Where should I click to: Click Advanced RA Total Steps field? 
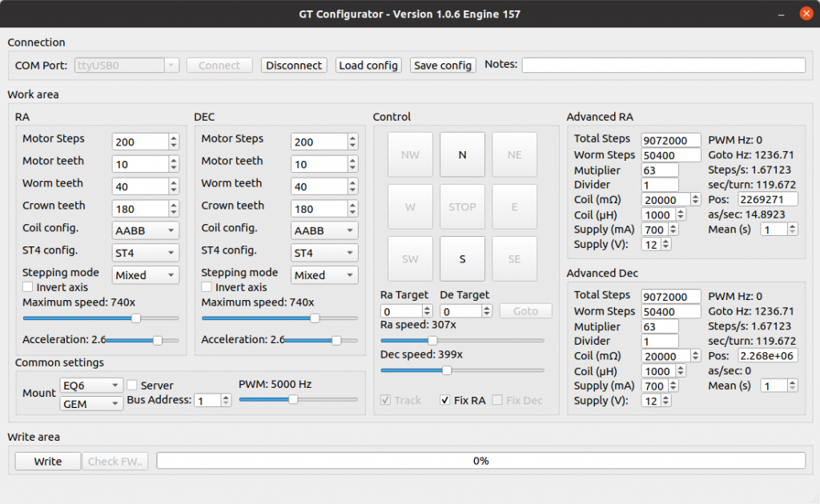(671, 140)
